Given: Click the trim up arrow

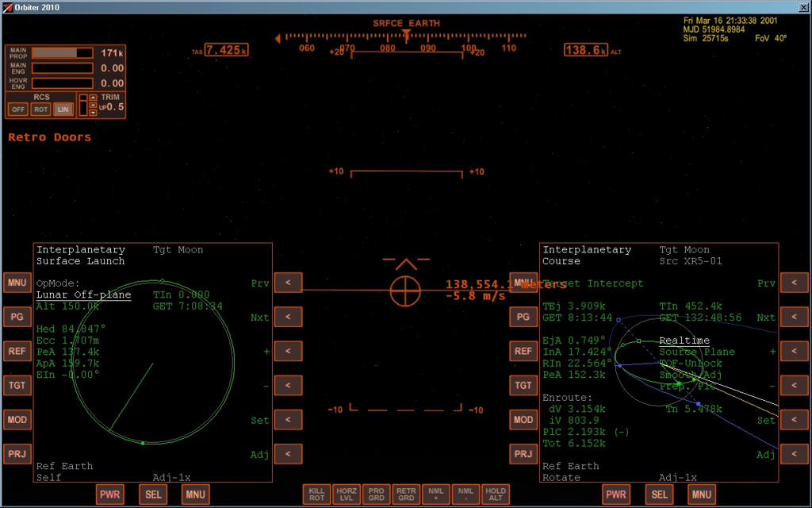Looking at the screenshot, I should pos(94,98).
